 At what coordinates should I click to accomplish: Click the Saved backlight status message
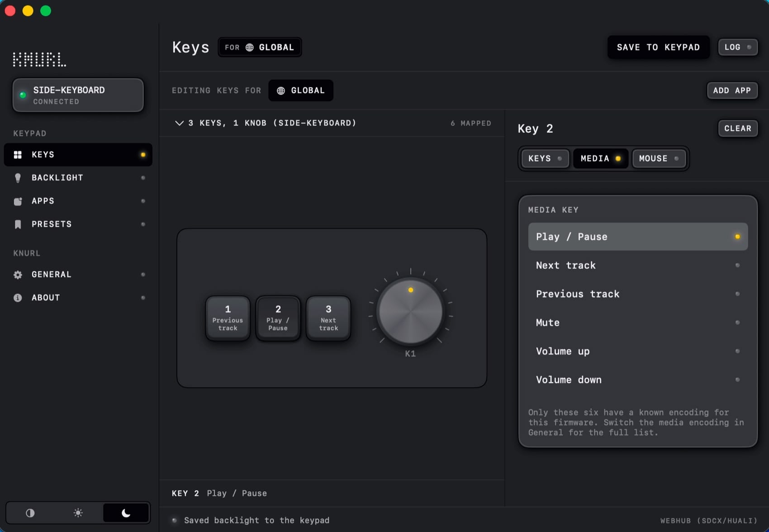point(256,520)
